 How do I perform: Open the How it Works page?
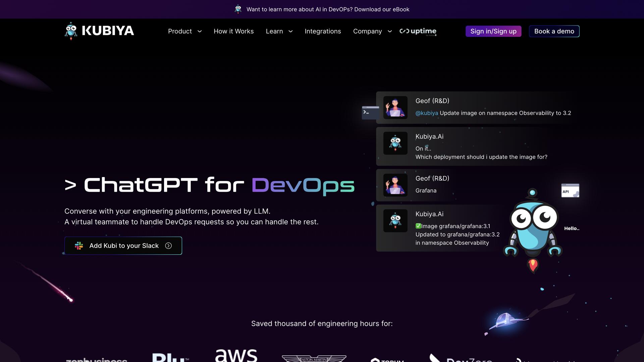tap(233, 31)
